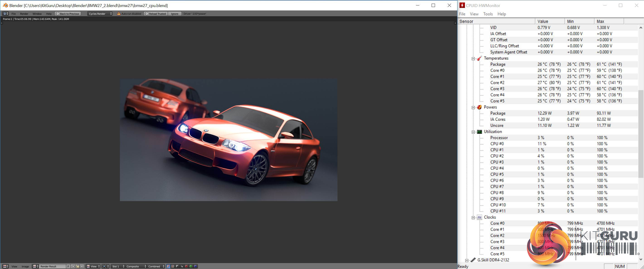
Task: Toggle the red channel display
Action: (186, 266)
